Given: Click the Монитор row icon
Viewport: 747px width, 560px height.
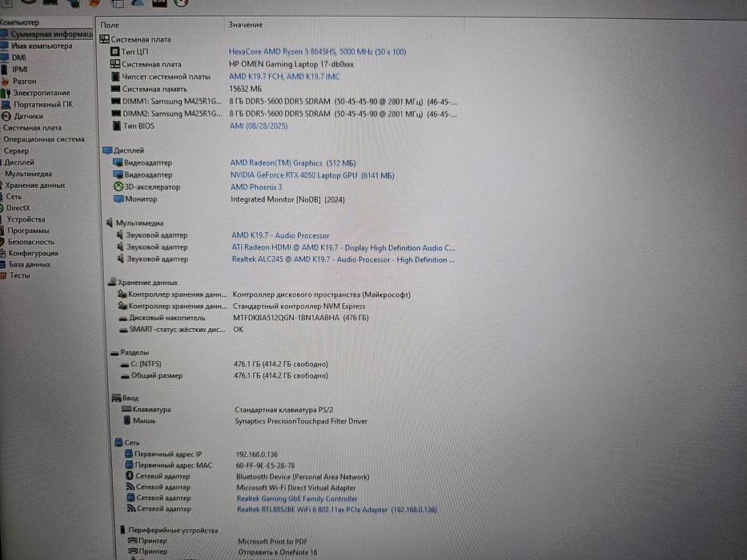Looking at the screenshot, I should tap(118, 199).
